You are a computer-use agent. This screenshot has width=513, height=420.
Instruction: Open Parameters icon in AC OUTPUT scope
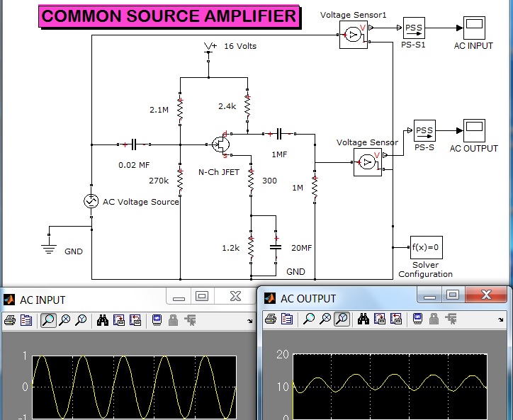tap(287, 319)
